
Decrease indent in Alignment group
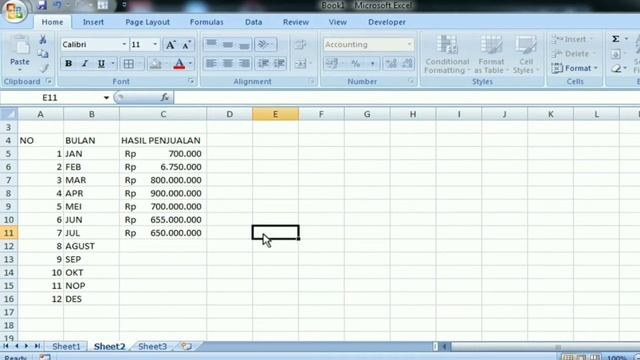pos(263,63)
